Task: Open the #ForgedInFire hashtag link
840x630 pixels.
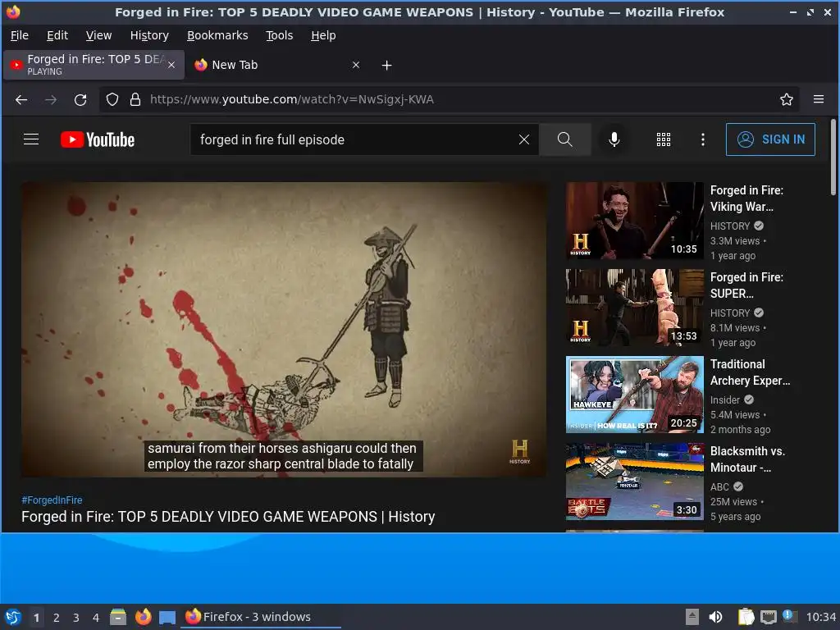Action: point(52,500)
